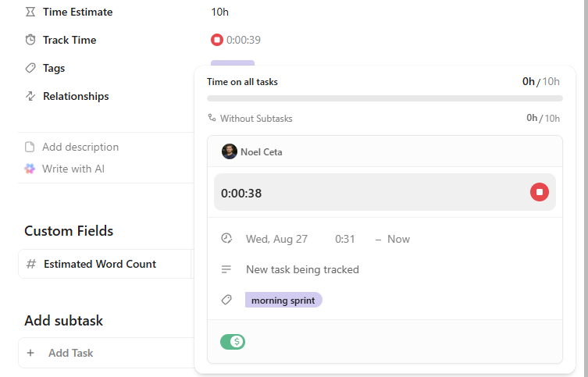Click the 0:00:38 running timer display
This screenshot has height=377, width=588.
pos(241,194)
